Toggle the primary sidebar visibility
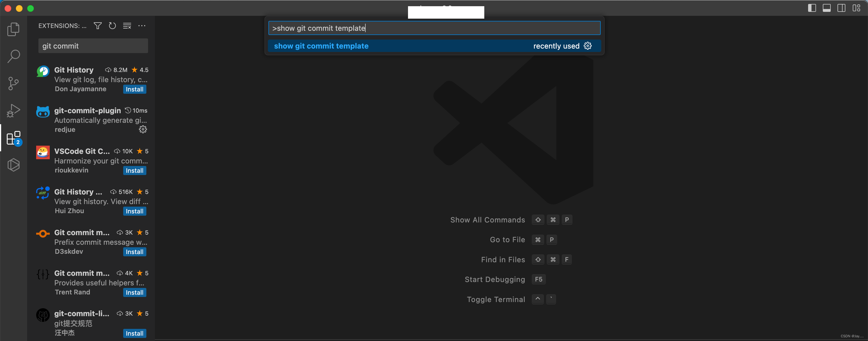Viewport: 868px width, 341px height. click(812, 8)
